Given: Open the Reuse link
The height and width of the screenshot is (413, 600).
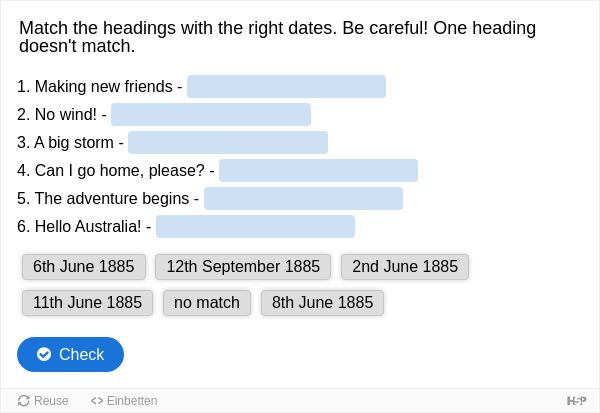Looking at the screenshot, I should (43, 401).
